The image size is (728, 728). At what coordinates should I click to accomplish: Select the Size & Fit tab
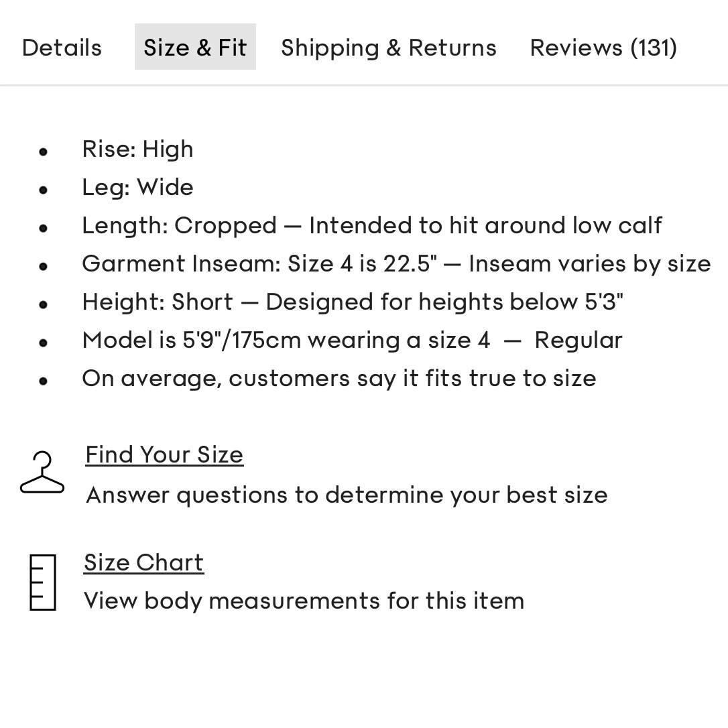pos(195,47)
